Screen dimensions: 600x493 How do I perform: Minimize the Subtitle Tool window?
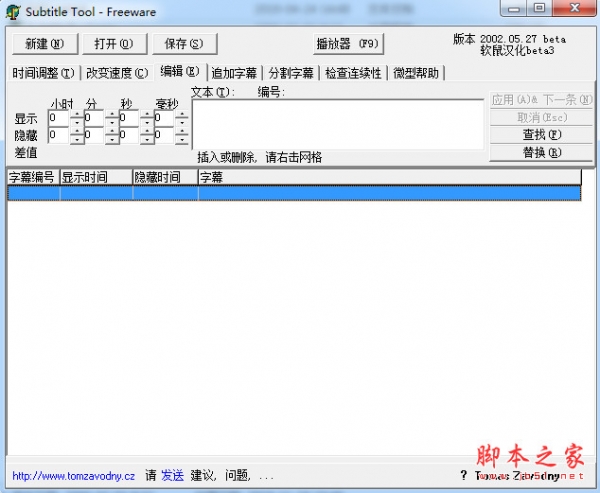click(514, 8)
